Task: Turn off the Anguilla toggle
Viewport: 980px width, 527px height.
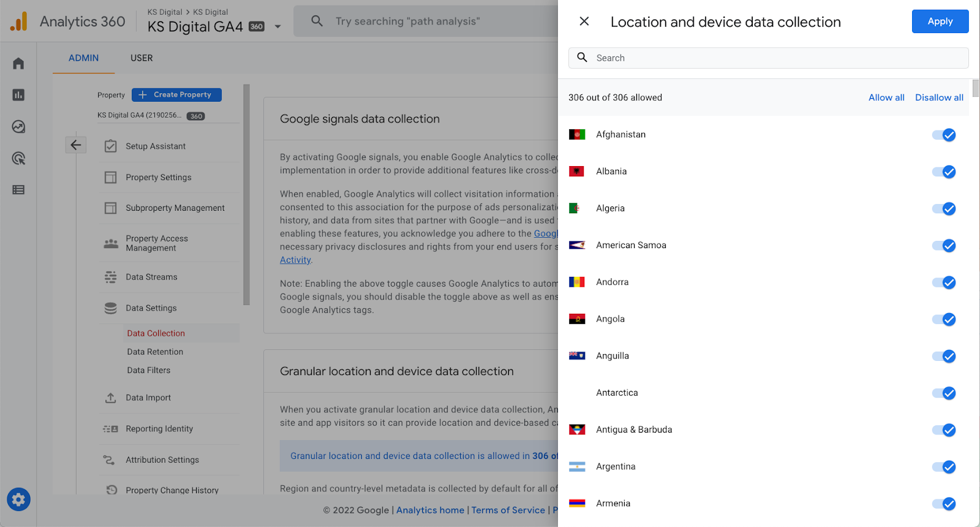Action: [x=944, y=356]
